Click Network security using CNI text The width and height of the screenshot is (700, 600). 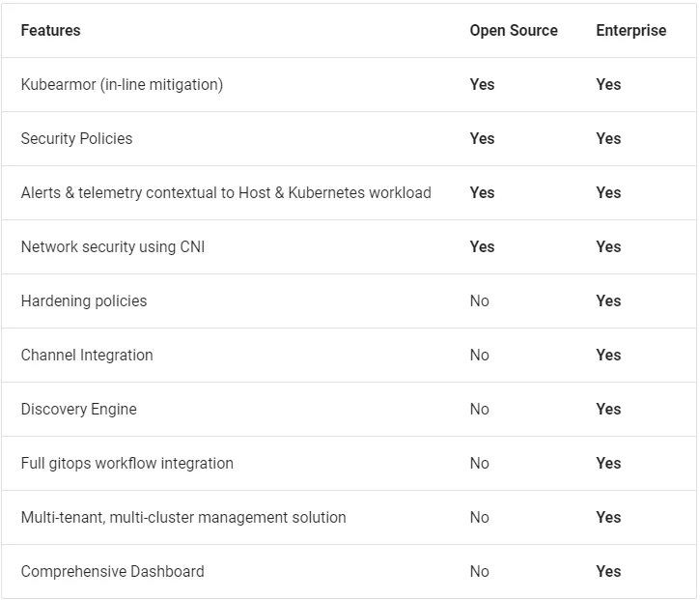pyautogui.click(x=113, y=247)
